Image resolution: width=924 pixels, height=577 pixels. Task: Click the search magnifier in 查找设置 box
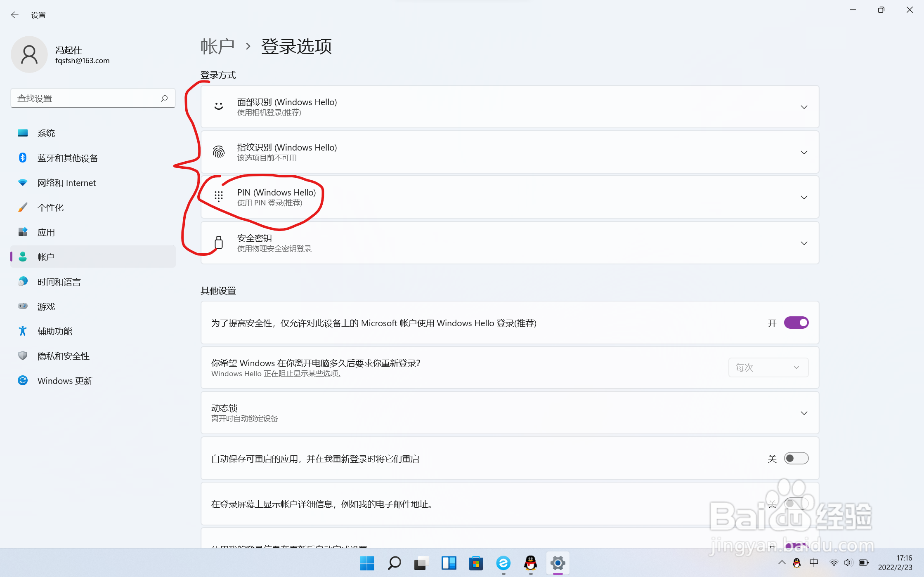click(164, 98)
